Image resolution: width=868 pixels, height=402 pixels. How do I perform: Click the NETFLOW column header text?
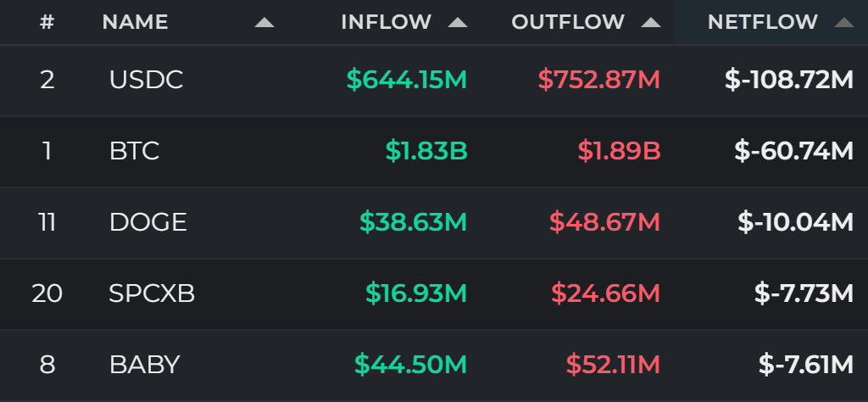[x=762, y=22]
